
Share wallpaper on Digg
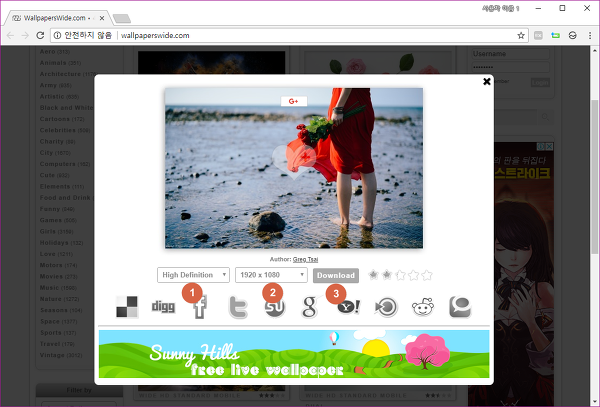[163, 307]
